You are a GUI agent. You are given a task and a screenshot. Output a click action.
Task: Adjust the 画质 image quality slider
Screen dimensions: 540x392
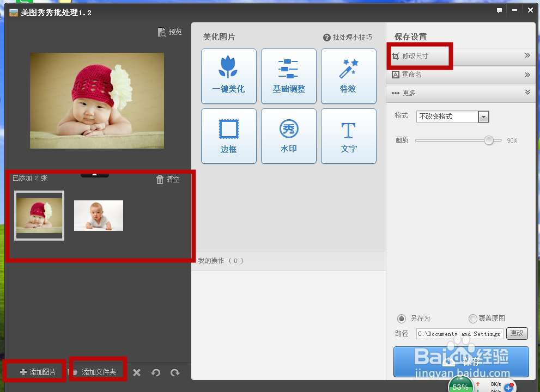click(x=489, y=140)
